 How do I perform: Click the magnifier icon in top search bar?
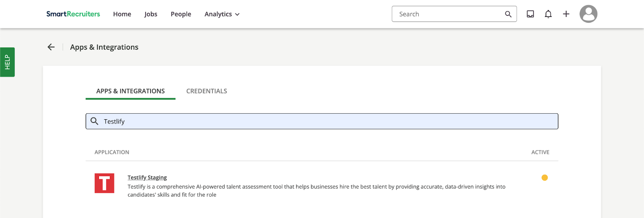pos(508,14)
